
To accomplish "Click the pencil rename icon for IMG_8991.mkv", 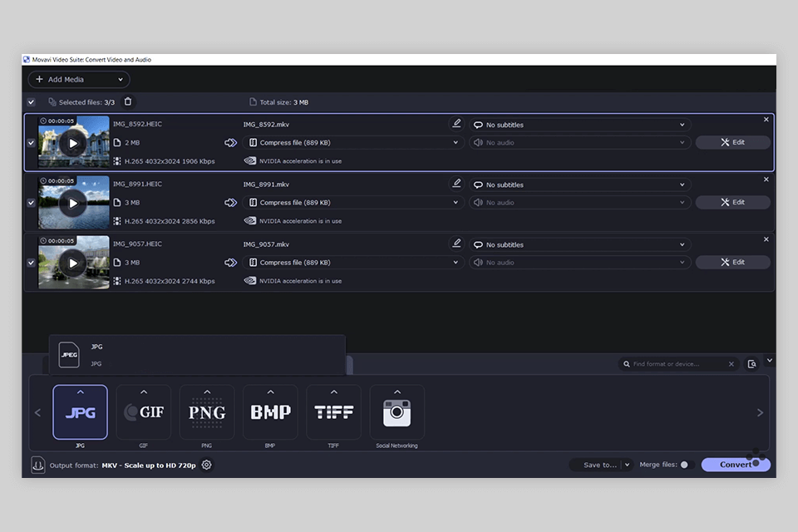I will [x=456, y=184].
